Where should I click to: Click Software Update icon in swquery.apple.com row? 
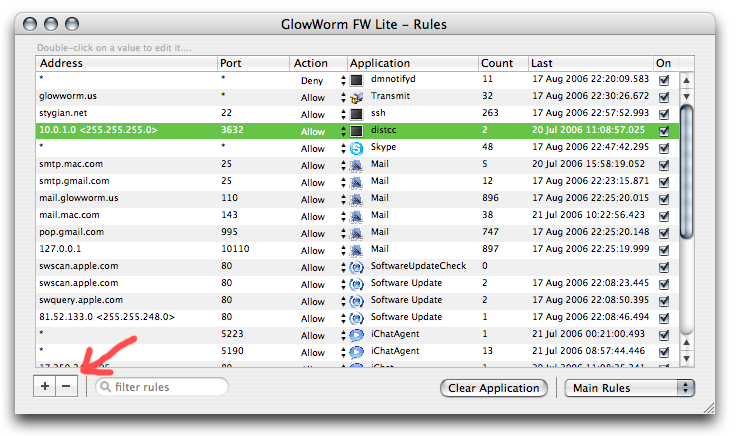pos(357,301)
